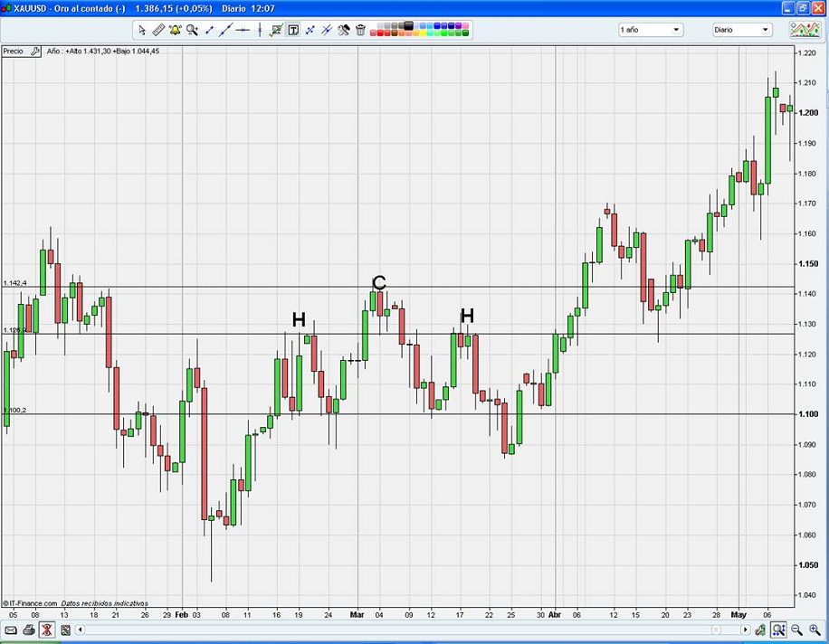Click the '@IT-Finance.com' credit text
This screenshot has width=829, height=644.
pyautogui.click(x=30, y=603)
